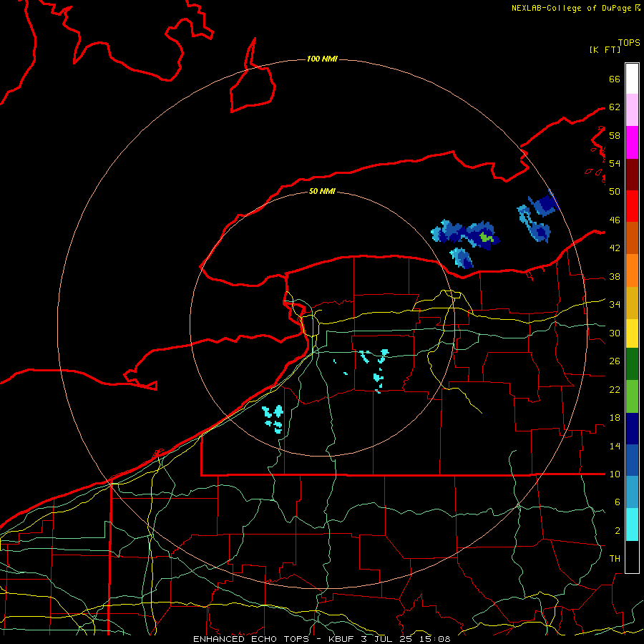
Task: Click the bright red legend swatch
Action: (632, 206)
